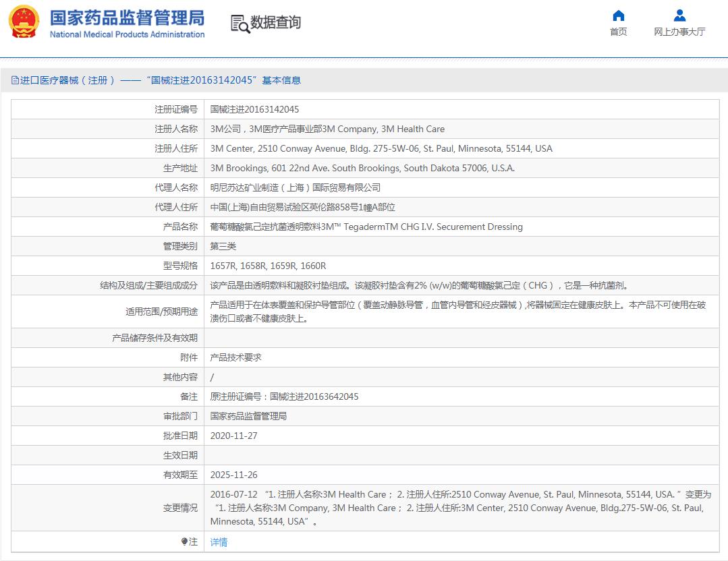Click agent name 明尼苏达矿业制造（上海）国际贸易有限公司
The width and height of the screenshot is (728, 561).
click(296, 187)
